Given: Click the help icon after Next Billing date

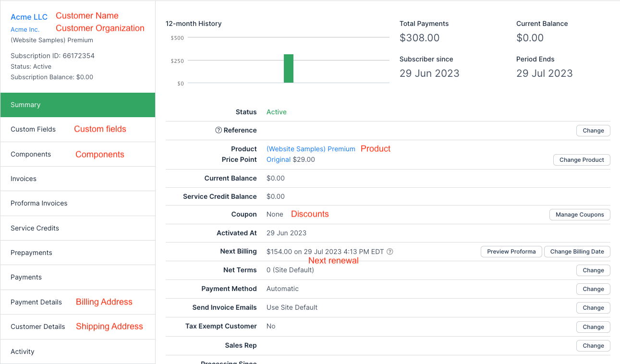Looking at the screenshot, I should click(390, 251).
